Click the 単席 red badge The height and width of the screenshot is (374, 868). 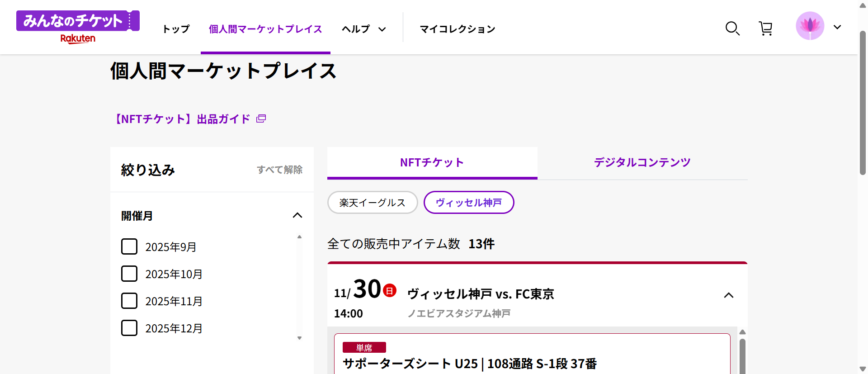(x=364, y=347)
